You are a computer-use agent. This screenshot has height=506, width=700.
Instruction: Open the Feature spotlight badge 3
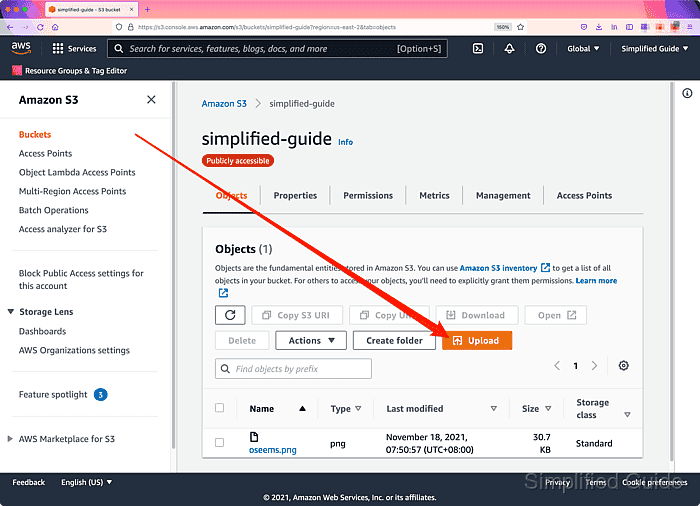point(100,395)
